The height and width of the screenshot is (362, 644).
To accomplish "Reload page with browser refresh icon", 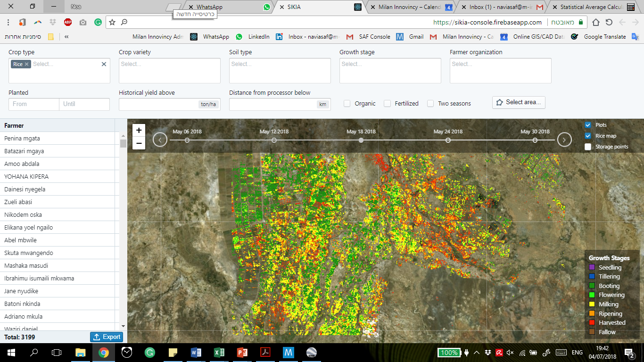I will 609,22.
